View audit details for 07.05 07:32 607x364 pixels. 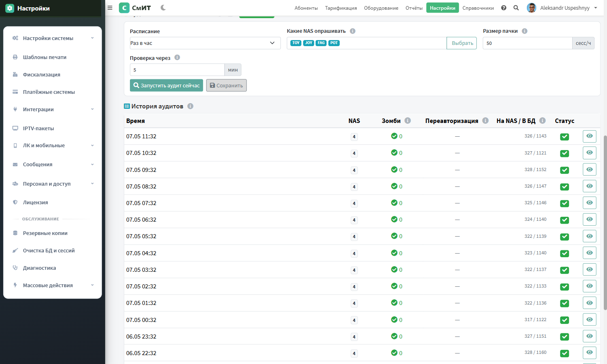point(590,203)
